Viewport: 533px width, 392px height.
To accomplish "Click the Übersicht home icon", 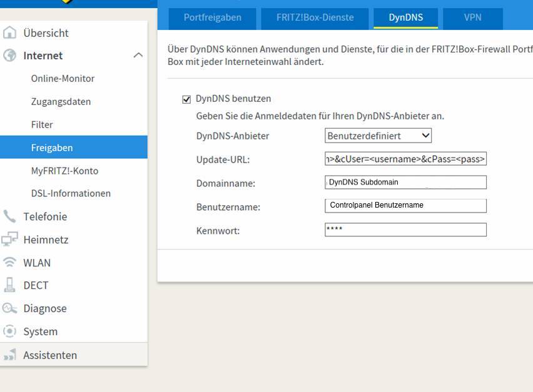I will coord(9,33).
